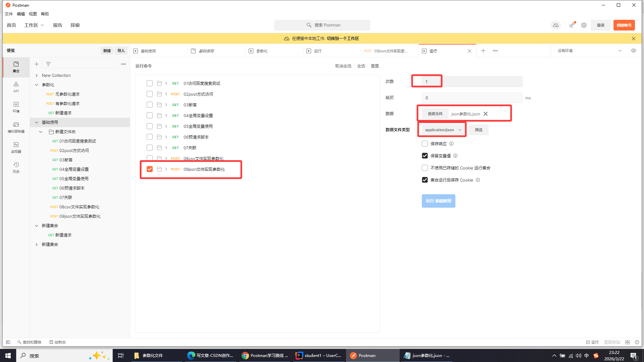The image size is (644, 362).
Task: Open 控制台 console in the status bar
Action: pyautogui.click(x=58, y=342)
